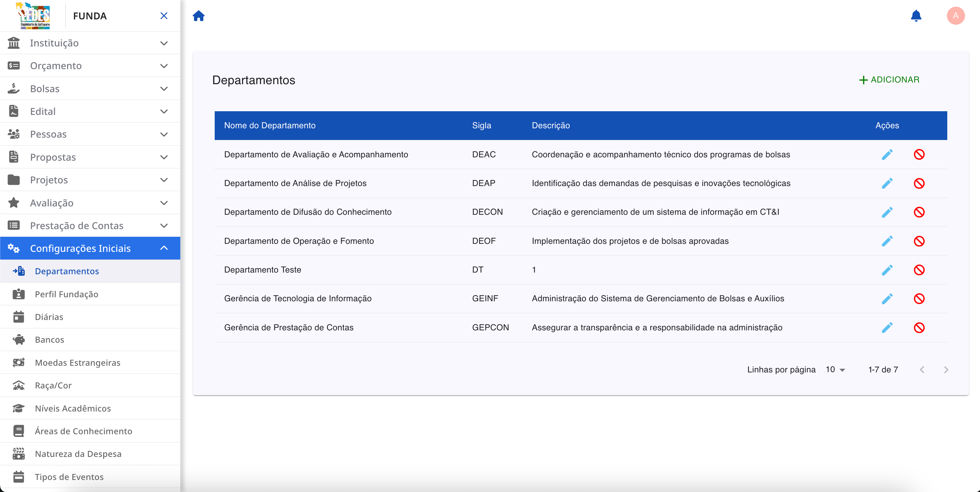The image size is (980, 492).
Task: Click the delete icon for GEINF row
Action: coord(920,298)
